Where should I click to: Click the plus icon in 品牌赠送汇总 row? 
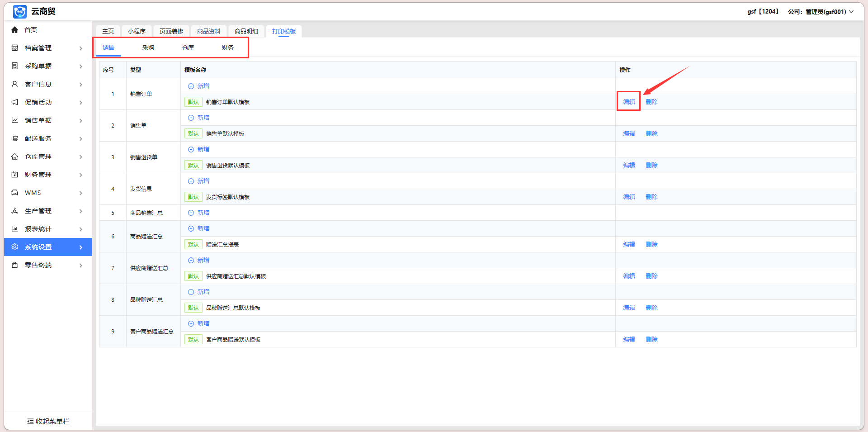(x=191, y=292)
